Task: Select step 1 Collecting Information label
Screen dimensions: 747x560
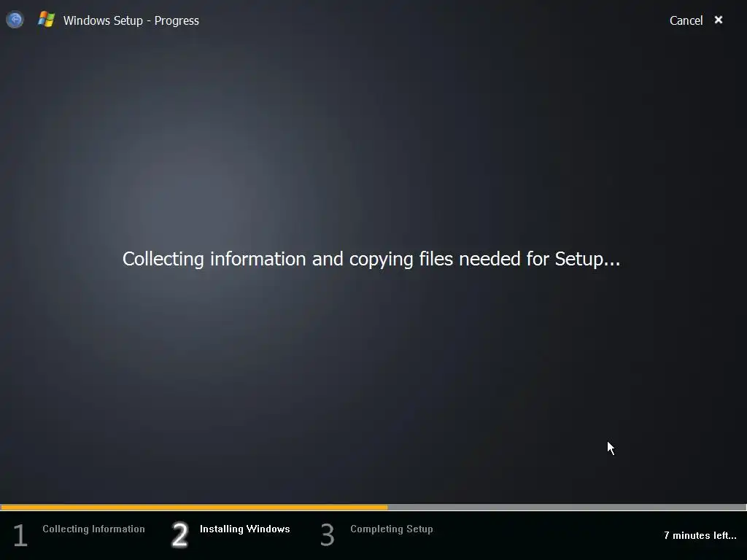Action: click(x=93, y=529)
